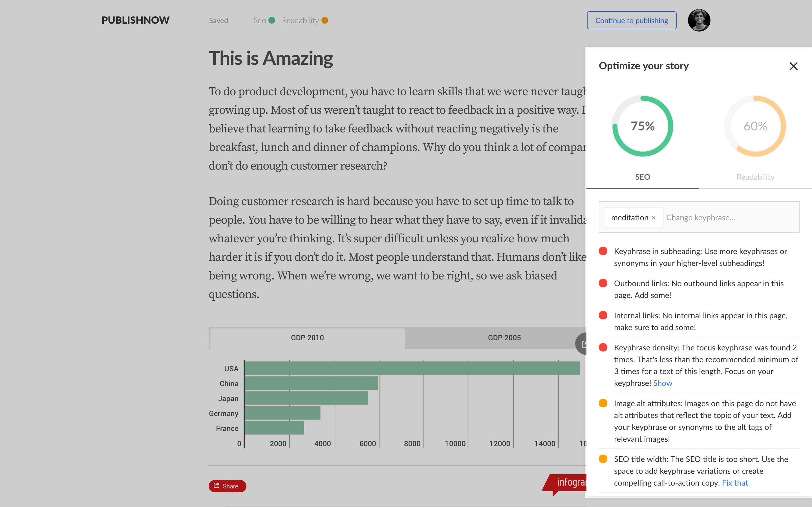Click the PUBLISHNOW logo
Screen dimensions: 812x507
[x=135, y=20]
